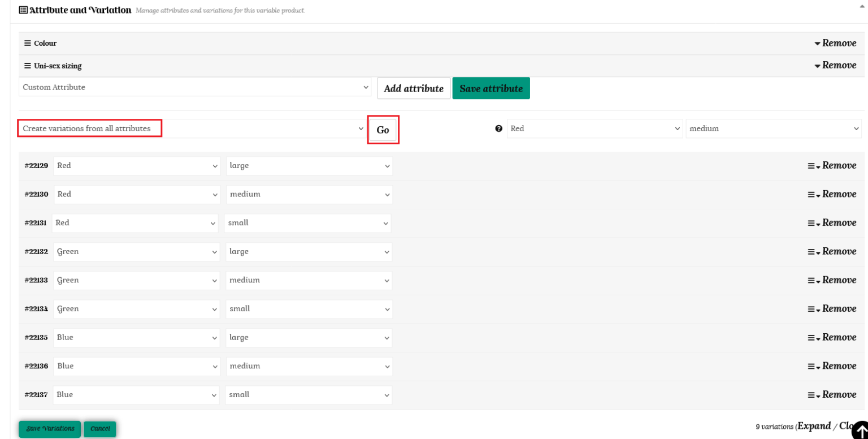Click the hamburger menu icon for variation #22137

[x=811, y=395]
